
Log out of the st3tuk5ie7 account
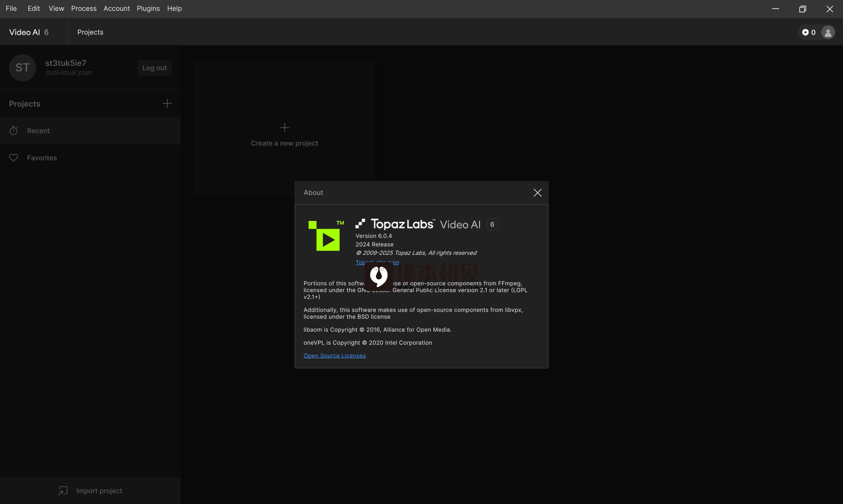coord(154,68)
